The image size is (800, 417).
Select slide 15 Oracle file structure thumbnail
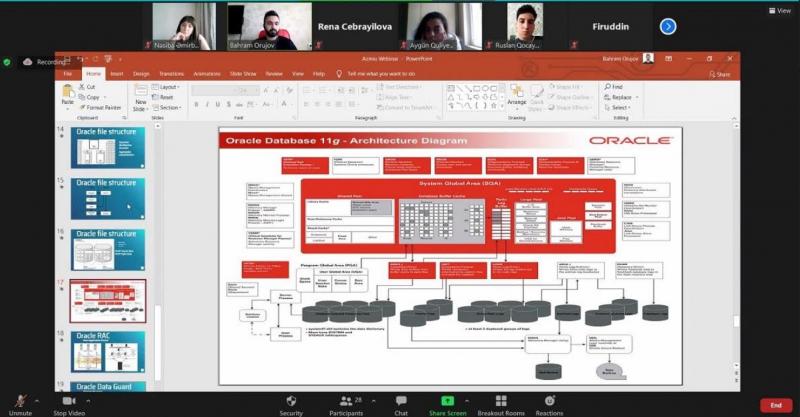(108, 199)
